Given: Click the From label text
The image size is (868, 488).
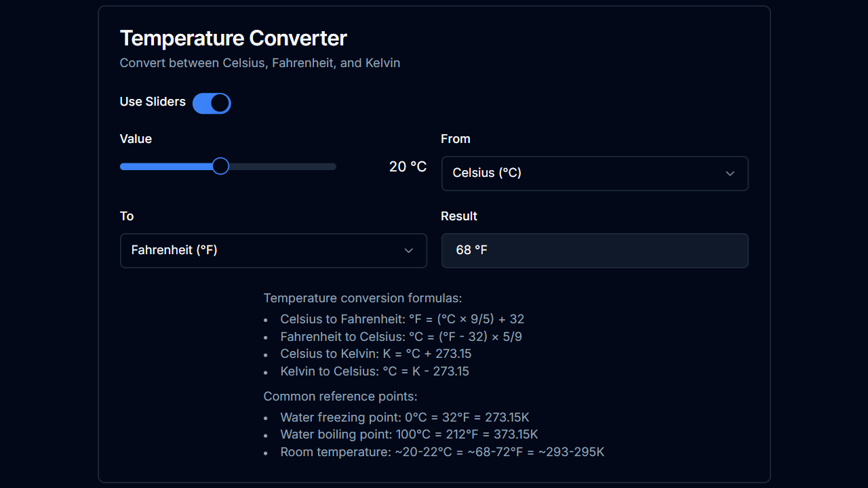Looking at the screenshot, I should point(455,139).
